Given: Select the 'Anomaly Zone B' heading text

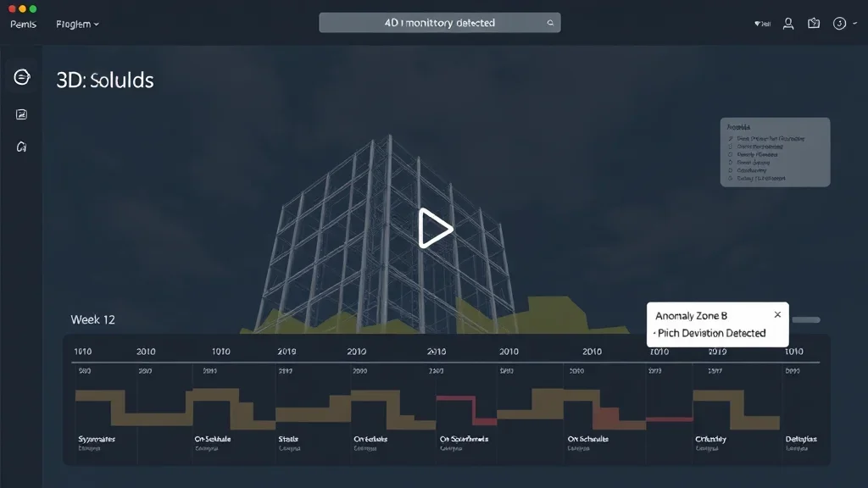Looking at the screenshot, I should coord(691,316).
